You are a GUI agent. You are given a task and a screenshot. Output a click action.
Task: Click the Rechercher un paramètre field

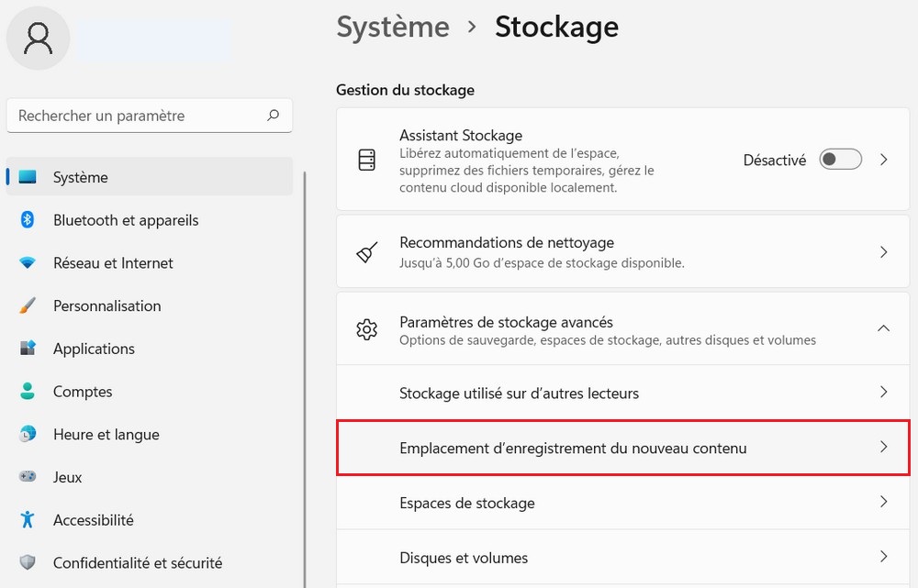click(138, 116)
